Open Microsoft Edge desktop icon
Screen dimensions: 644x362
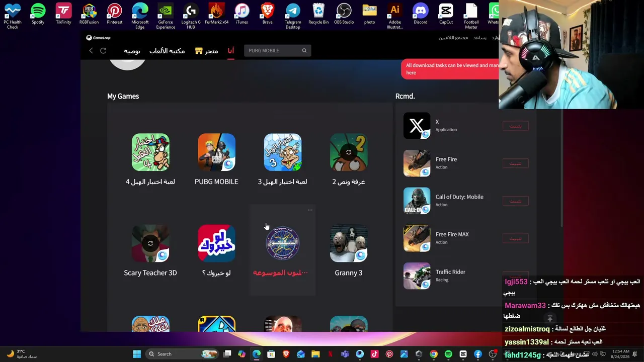pos(140,16)
